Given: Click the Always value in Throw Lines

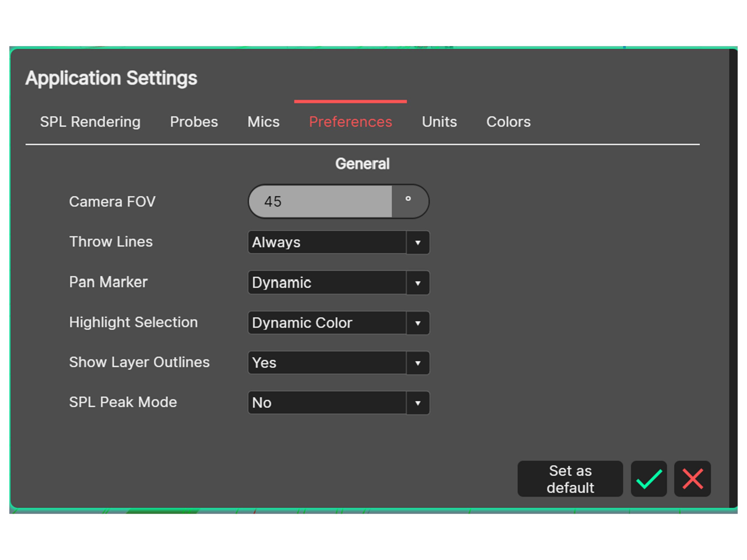Looking at the screenshot, I should coord(327,242).
